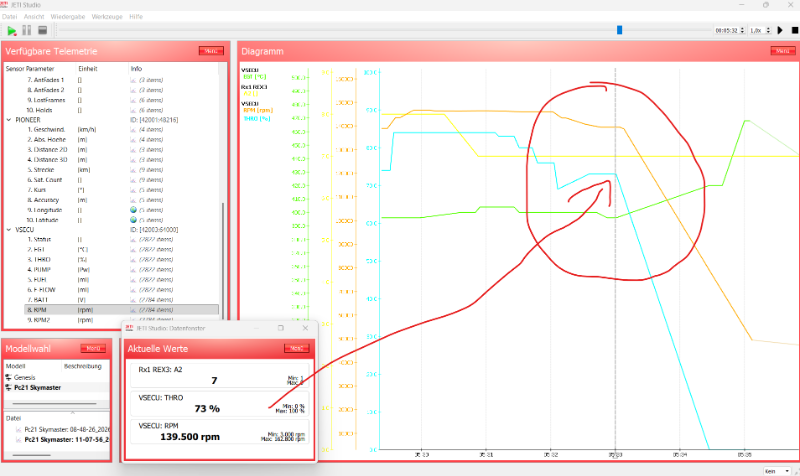Open the Pc21 Skymaster 08-48-26 log file

click(67, 430)
